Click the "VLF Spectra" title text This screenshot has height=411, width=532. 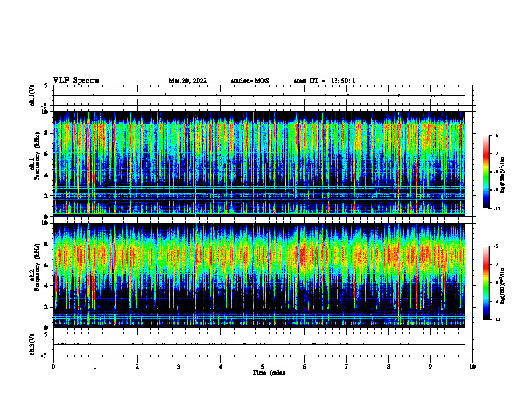click(x=76, y=81)
